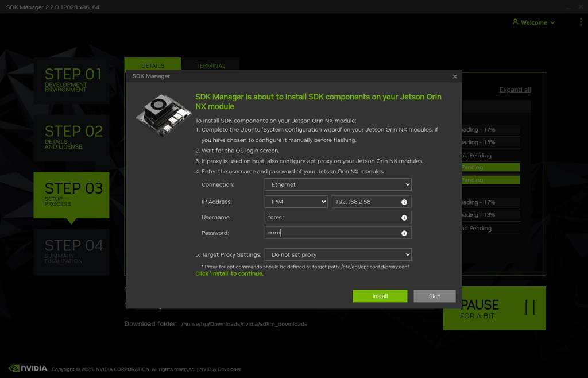Click the Install button

tap(380, 296)
